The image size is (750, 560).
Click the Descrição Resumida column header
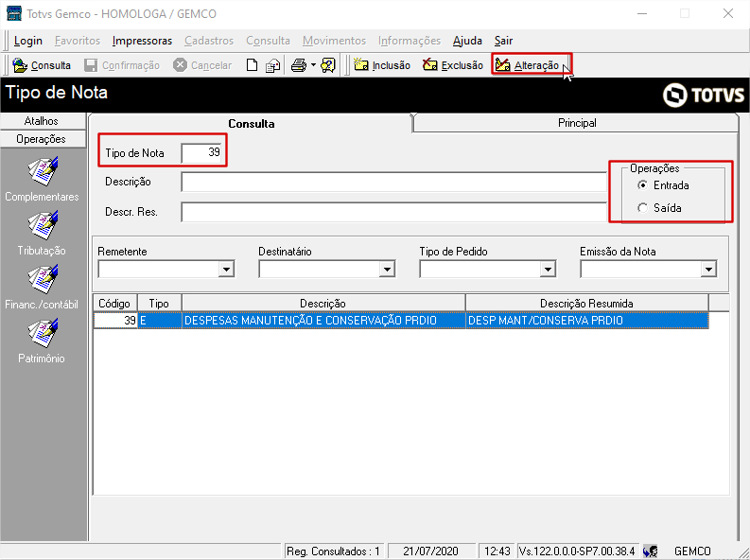[587, 304]
